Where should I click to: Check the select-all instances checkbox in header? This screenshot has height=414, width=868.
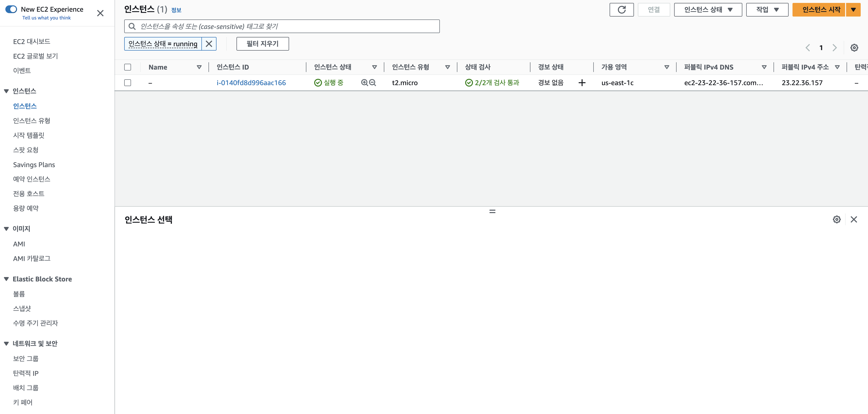coord(128,67)
